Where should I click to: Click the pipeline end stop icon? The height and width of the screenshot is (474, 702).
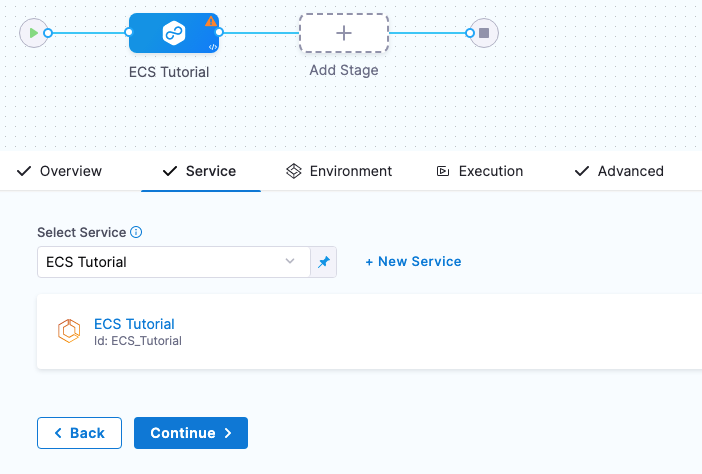(x=484, y=33)
